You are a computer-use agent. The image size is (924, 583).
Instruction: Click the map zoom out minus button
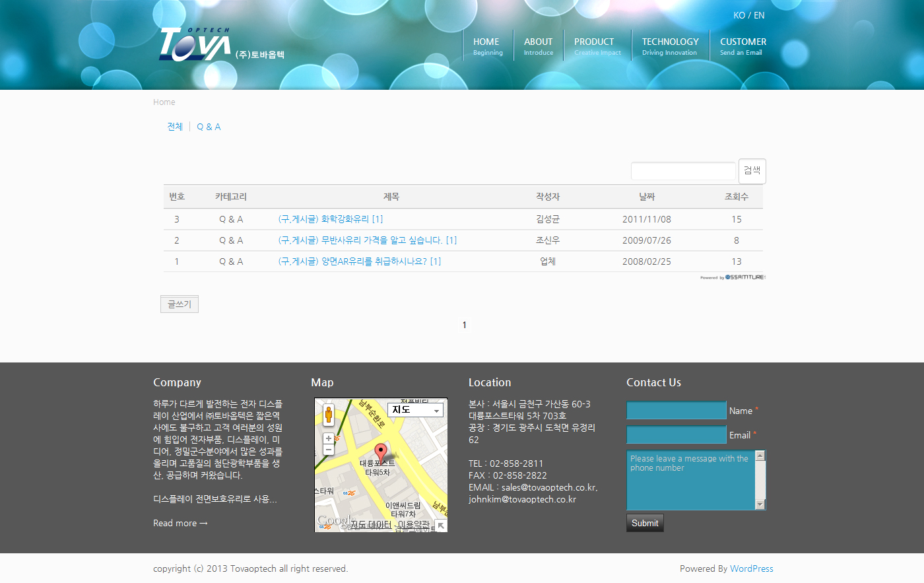click(328, 450)
